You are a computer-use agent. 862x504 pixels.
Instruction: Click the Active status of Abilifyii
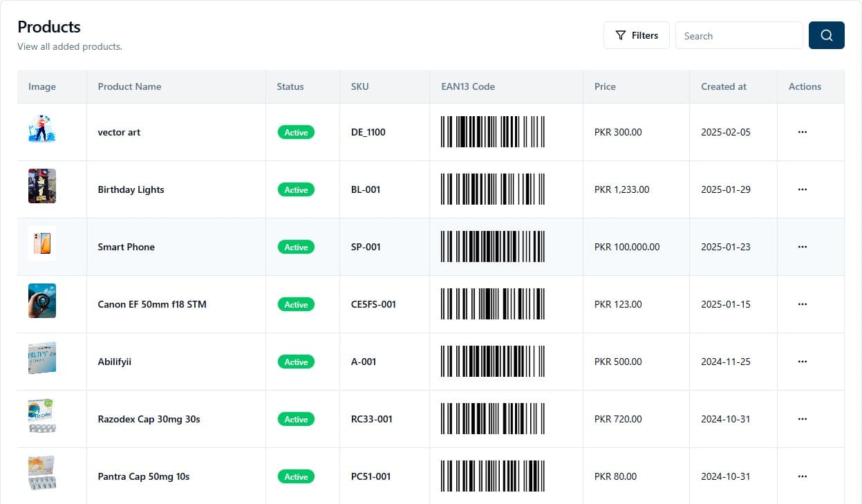pos(296,362)
